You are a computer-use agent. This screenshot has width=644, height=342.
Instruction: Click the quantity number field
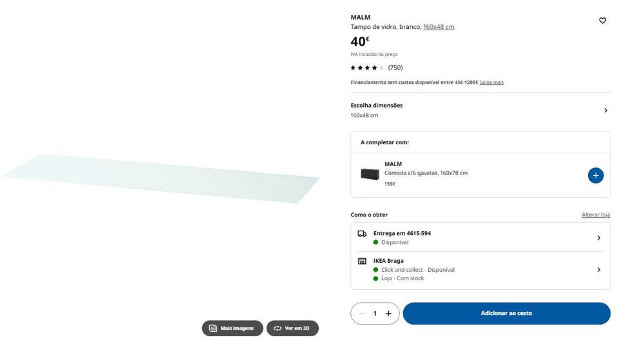[375, 314]
